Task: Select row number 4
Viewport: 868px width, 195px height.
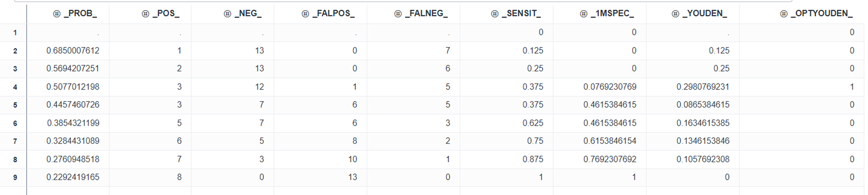Action: [x=15, y=87]
